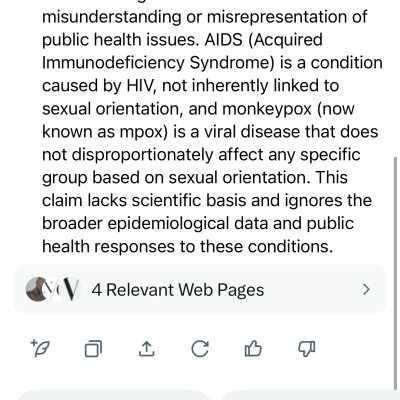The height and width of the screenshot is (400, 400).
Task: Open the 4 Relevant Web Pages label
Action: coord(178,290)
